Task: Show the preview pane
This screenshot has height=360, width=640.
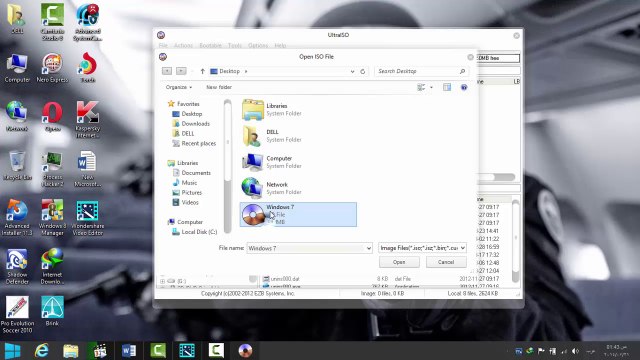Action: pyautogui.click(x=447, y=87)
